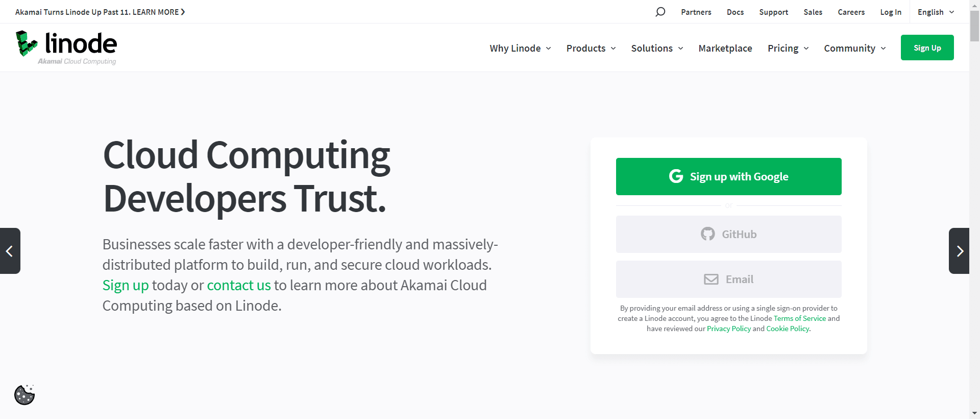Viewport: 980px width, 419px height.
Task: Follow the Terms of Service link
Action: click(x=799, y=318)
